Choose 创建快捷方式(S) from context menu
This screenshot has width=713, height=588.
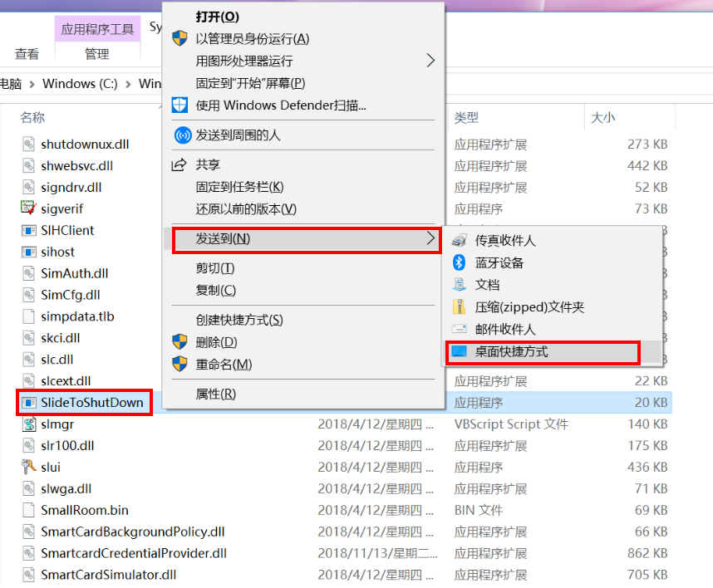point(239,320)
